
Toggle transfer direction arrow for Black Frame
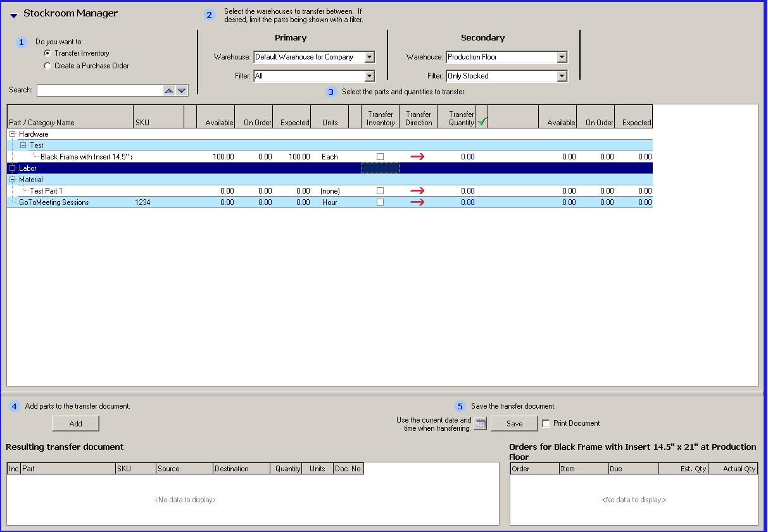click(417, 157)
